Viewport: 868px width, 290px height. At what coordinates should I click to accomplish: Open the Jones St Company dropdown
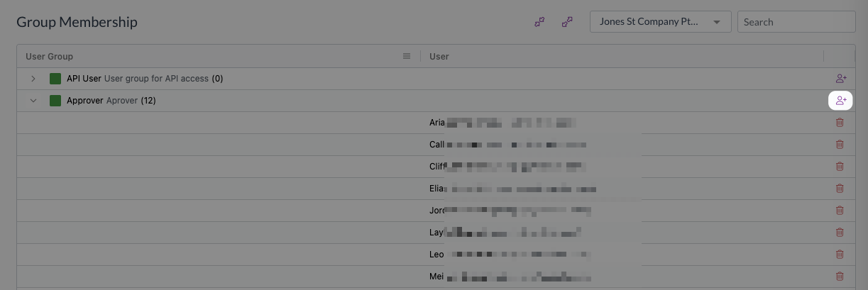tap(660, 22)
